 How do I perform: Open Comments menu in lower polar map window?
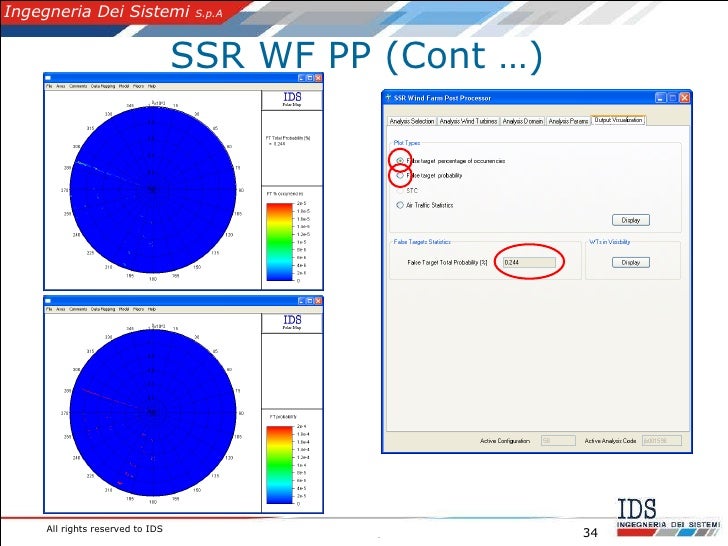click(x=78, y=309)
